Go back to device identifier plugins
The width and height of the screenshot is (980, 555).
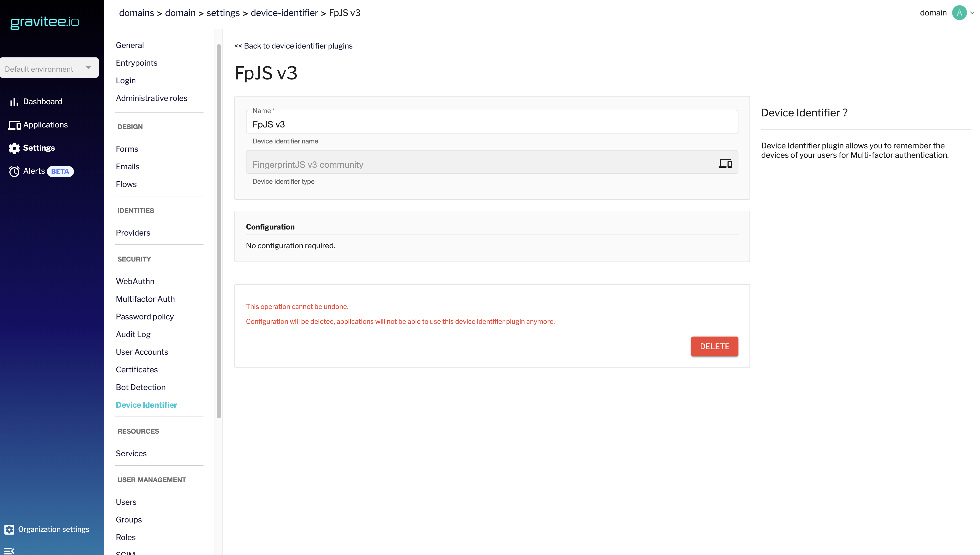293,46
